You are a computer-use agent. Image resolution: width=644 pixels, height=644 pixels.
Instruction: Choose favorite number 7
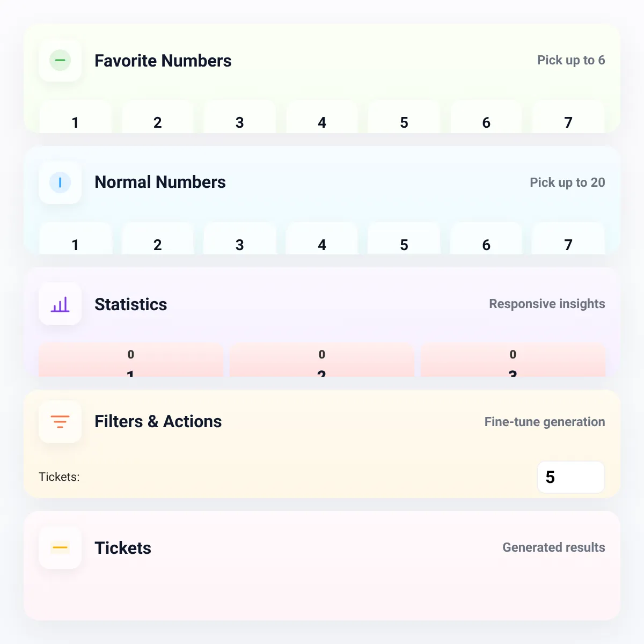pos(568,118)
